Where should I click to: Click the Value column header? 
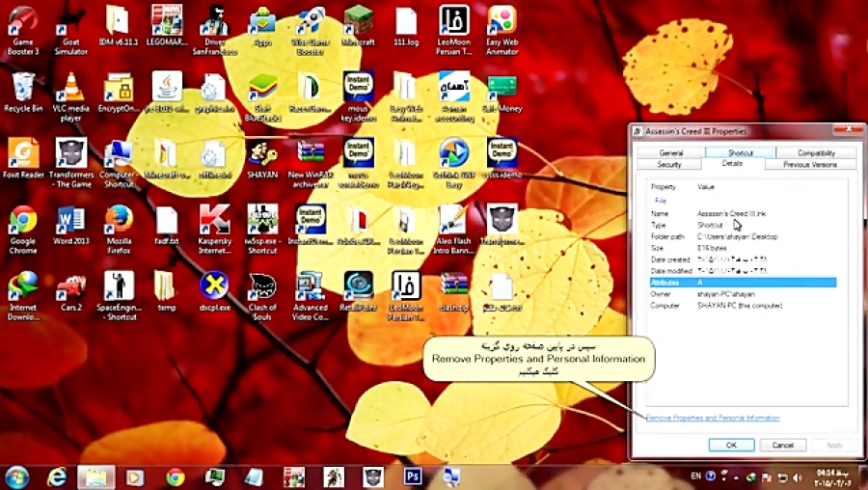(x=706, y=187)
